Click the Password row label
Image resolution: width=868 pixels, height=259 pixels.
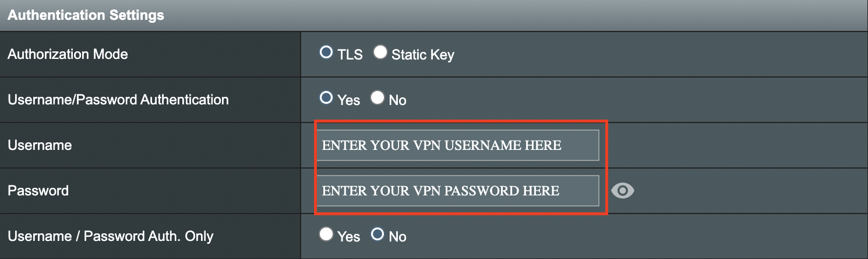point(38,191)
